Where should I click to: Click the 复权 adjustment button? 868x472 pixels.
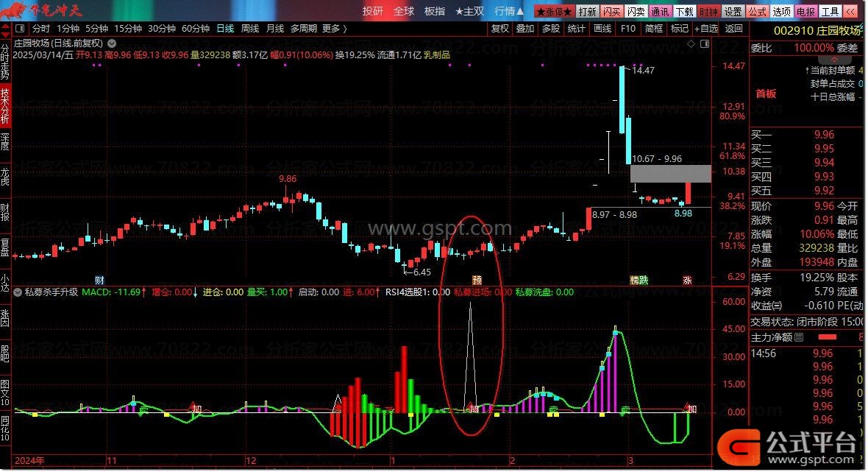[x=500, y=28]
